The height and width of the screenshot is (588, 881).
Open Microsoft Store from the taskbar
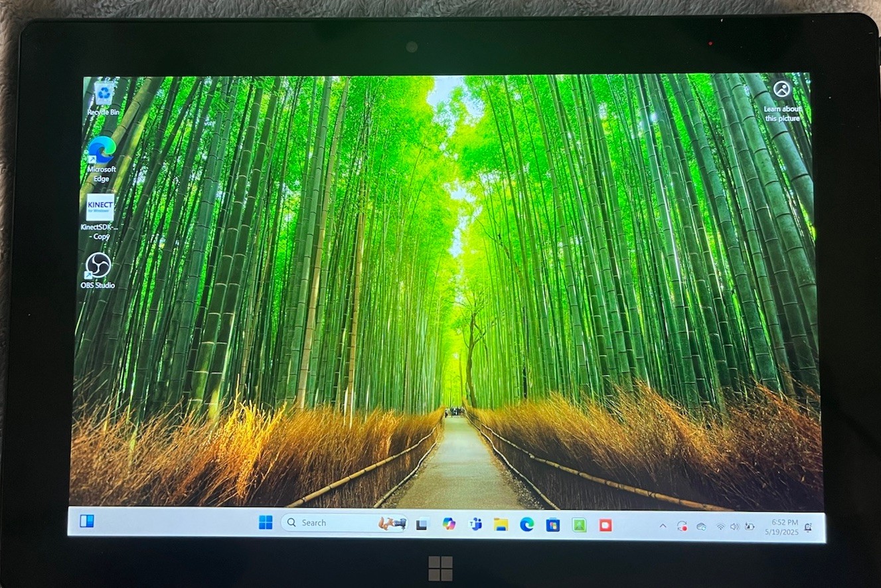click(x=551, y=523)
